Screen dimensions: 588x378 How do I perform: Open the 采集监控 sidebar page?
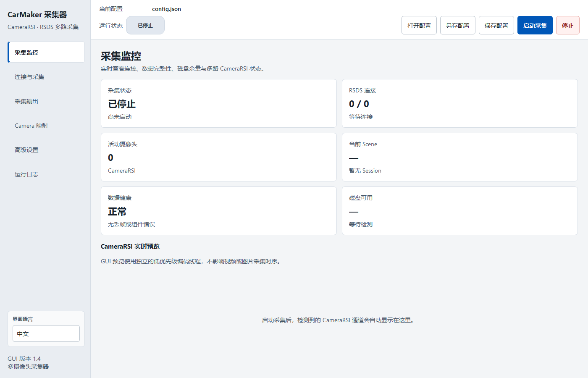click(x=46, y=52)
